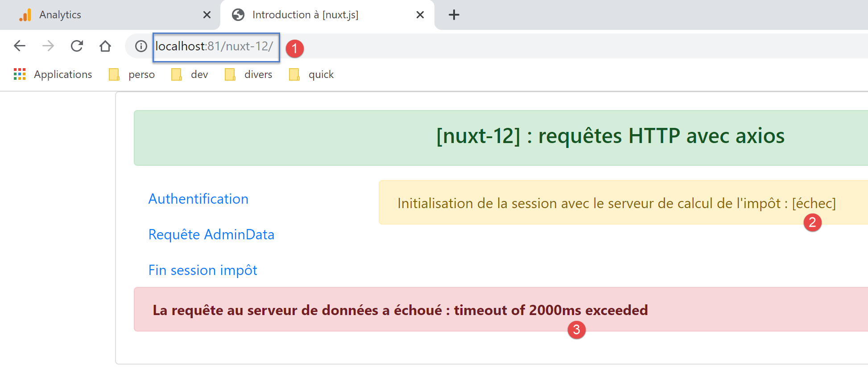Image resolution: width=868 pixels, height=377 pixels.
Task: Close the Introduction à [nuxt.js] tab
Action: pos(420,15)
